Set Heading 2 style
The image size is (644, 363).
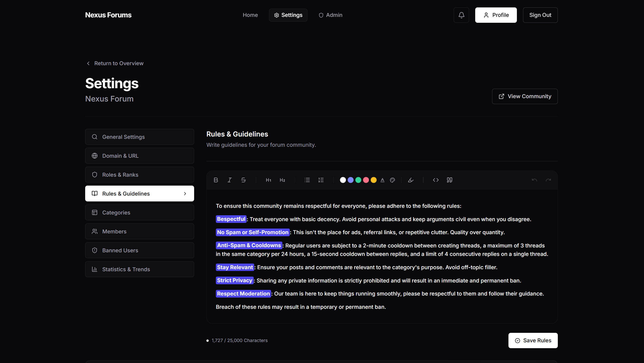pyautogui.click(x=282, y=180)
